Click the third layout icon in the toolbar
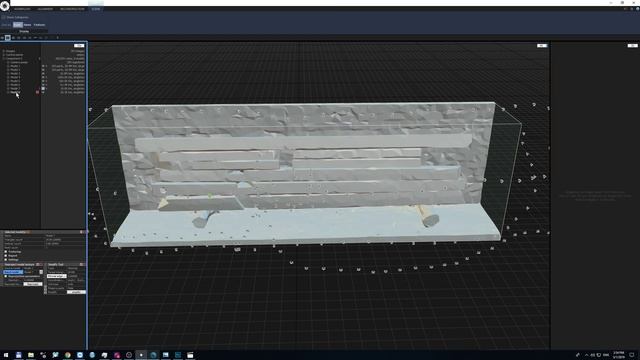Image resolution: width=640 pixels, height=360 pixels. point(13,38)
